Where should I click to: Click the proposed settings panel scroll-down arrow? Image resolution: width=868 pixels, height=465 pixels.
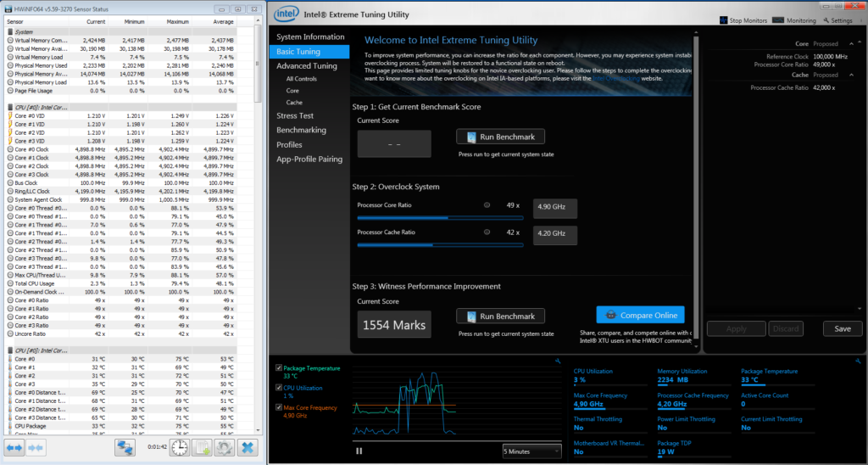(860, 309)
